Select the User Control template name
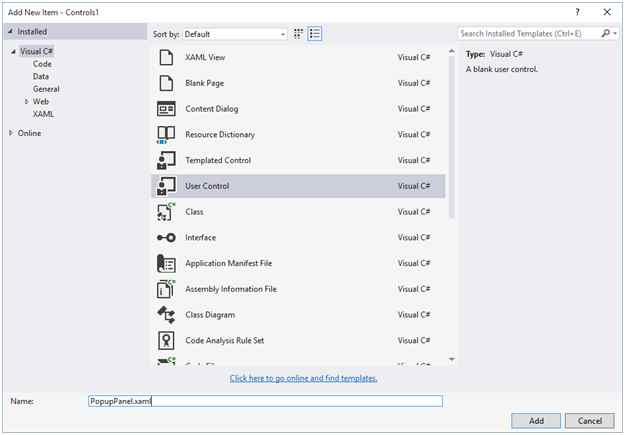 [x=207, y=186]
